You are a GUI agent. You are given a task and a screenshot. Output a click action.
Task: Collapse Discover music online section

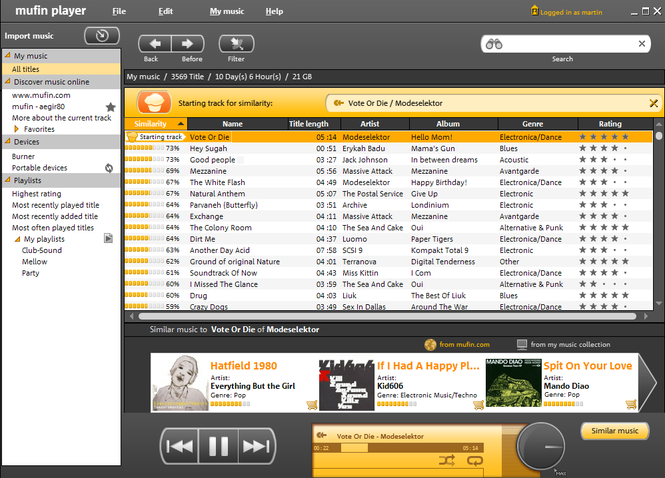(8, 81)
